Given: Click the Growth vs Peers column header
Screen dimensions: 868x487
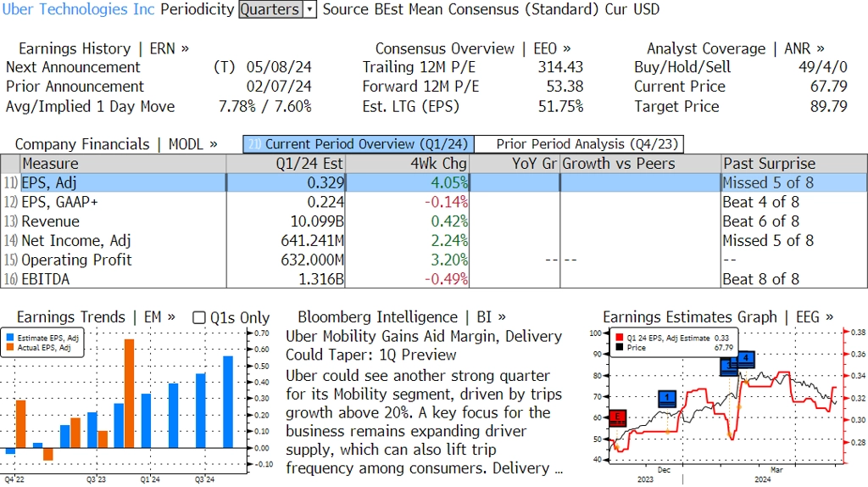Looking at the screenshot, I should click(641, 164).
